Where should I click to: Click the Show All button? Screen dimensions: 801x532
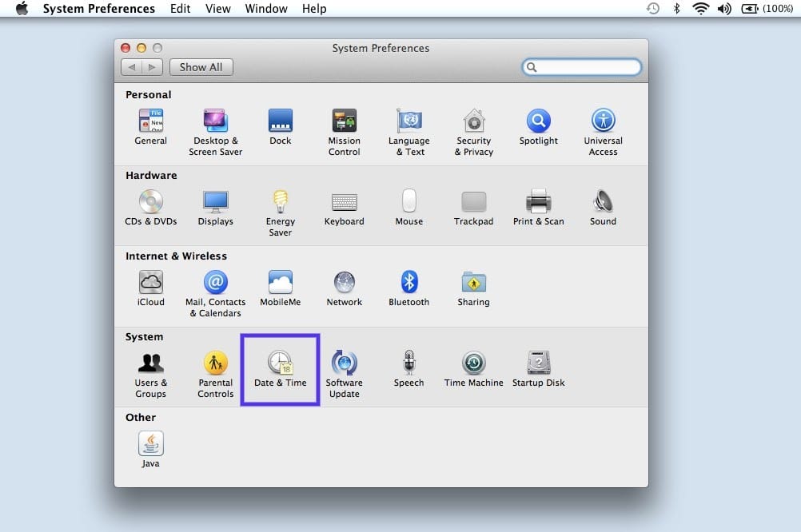click(201, 67)
